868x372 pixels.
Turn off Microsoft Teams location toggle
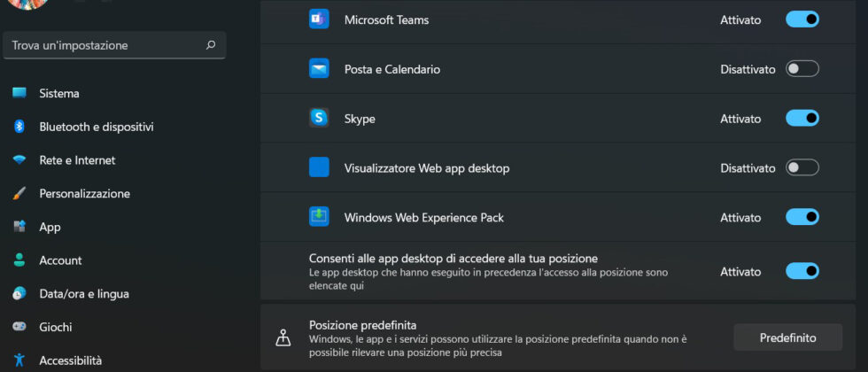click(802, 19)
